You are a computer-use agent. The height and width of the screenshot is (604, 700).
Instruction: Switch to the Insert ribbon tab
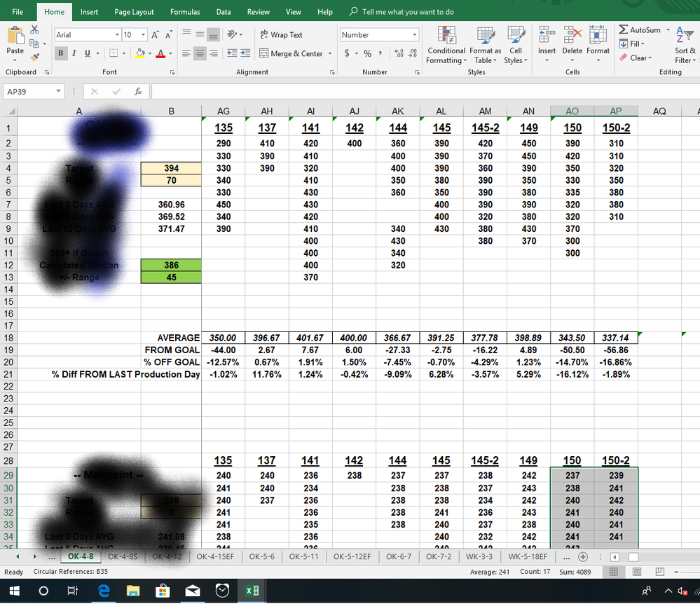pos(89,12)
